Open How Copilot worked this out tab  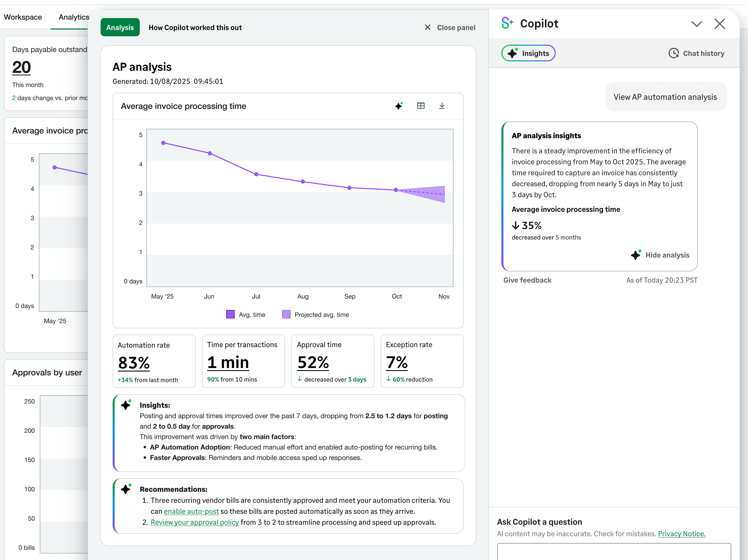tap(195, 27)
